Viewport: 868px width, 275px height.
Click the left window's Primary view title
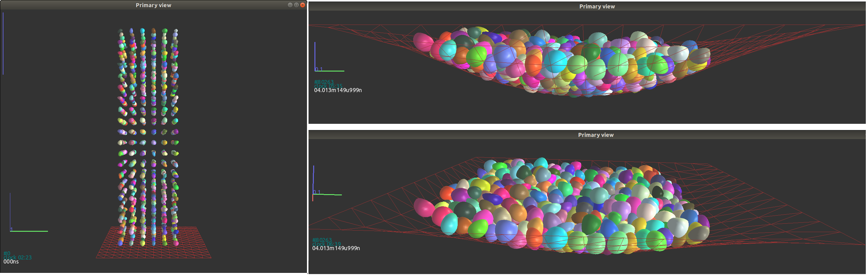pos(153,5)
